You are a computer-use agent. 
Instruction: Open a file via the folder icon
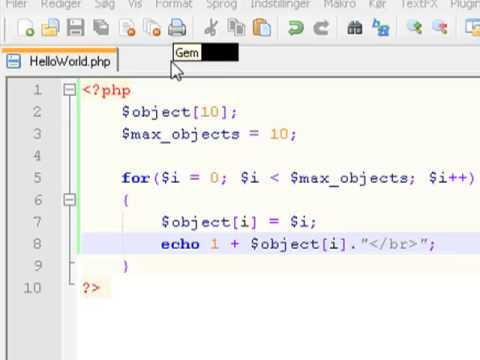pyautogui.click(x=50, y=27)
